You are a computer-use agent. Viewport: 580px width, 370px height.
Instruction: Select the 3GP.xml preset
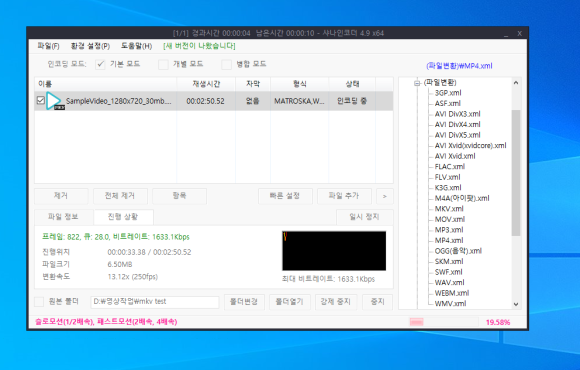point(448,93)
